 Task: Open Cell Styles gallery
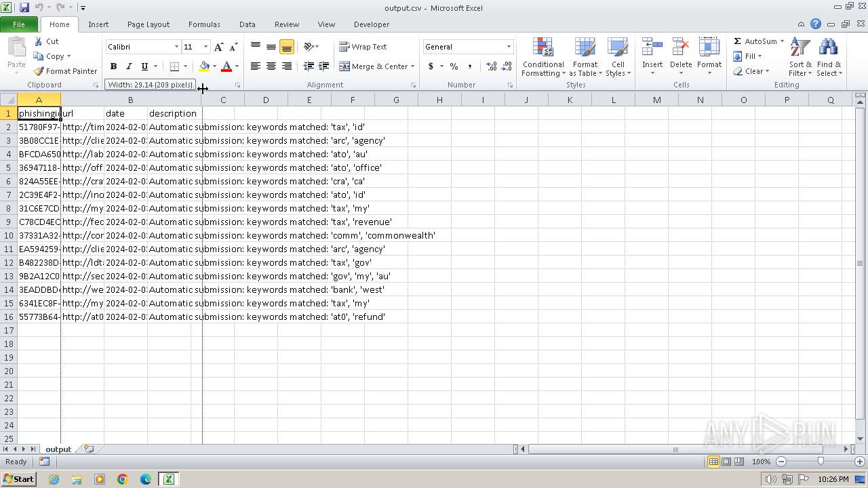pyautogui.click(x=618, y=57)
